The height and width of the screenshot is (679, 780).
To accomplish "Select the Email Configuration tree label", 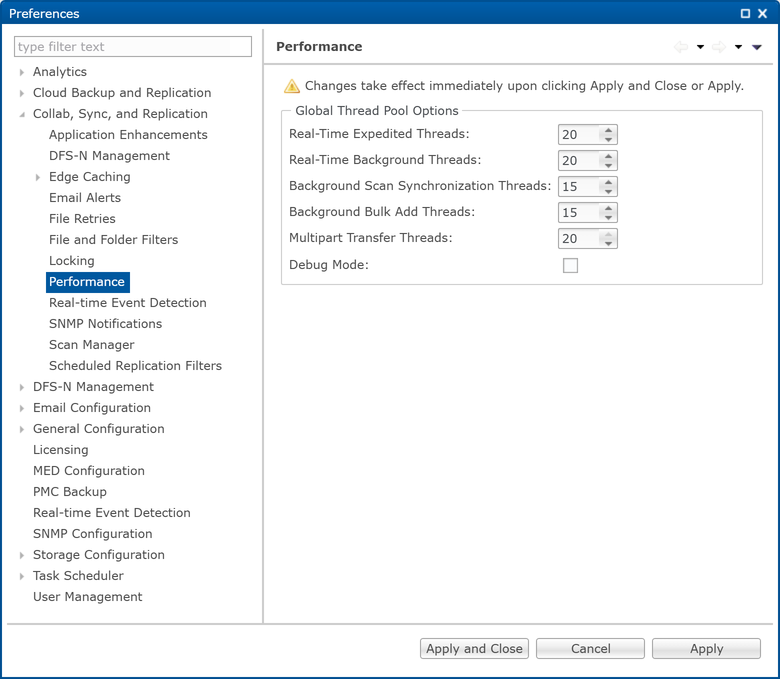I will pos(92,408).
